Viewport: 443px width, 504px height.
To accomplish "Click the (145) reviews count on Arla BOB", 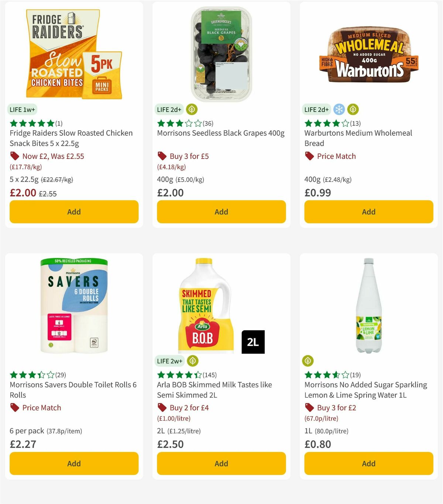I will (x=209, y=375).
